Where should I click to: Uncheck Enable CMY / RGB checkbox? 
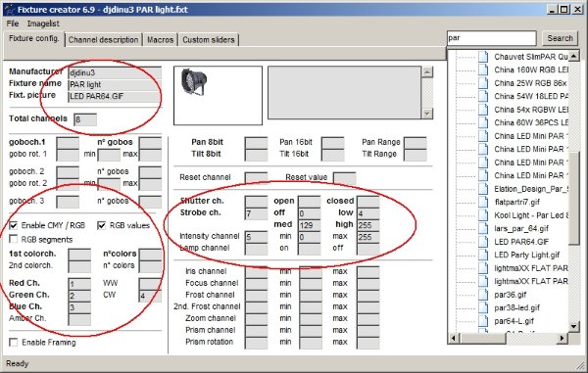click(x=14, y=225)
